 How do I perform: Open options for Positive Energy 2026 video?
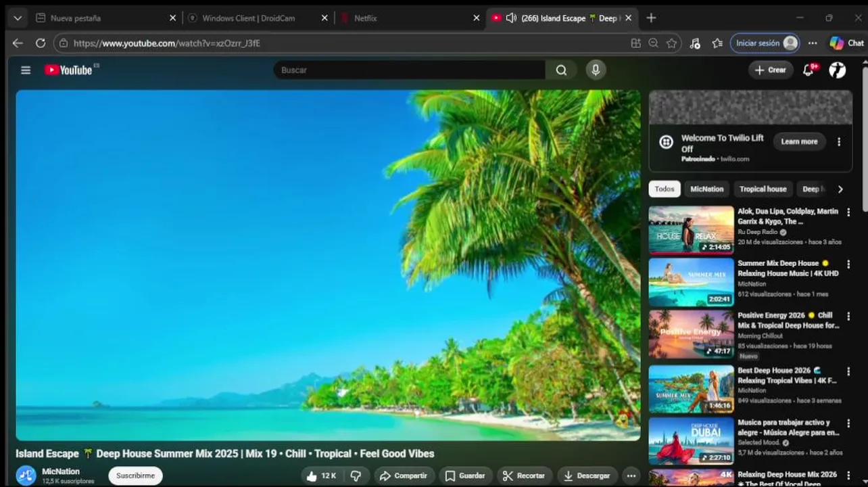click(x=848, y=316)
